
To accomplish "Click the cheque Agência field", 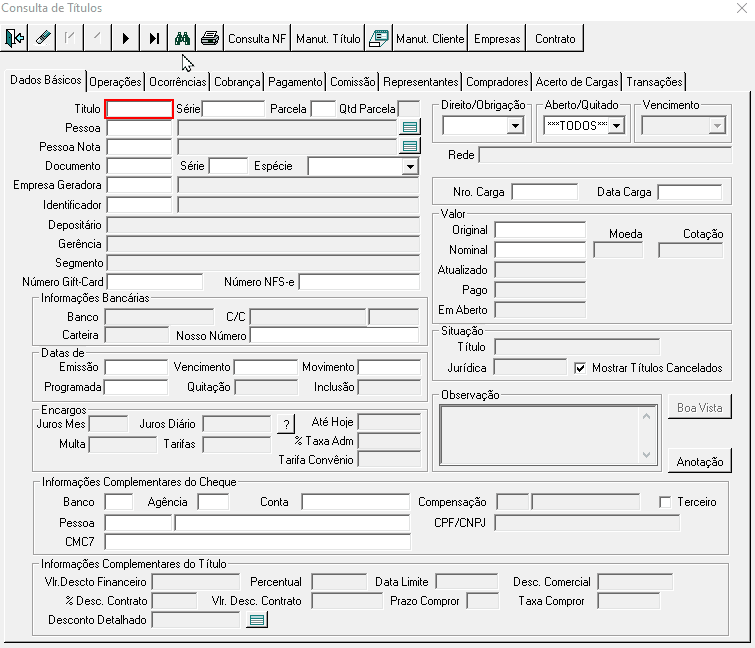I will tap(213, 502).
